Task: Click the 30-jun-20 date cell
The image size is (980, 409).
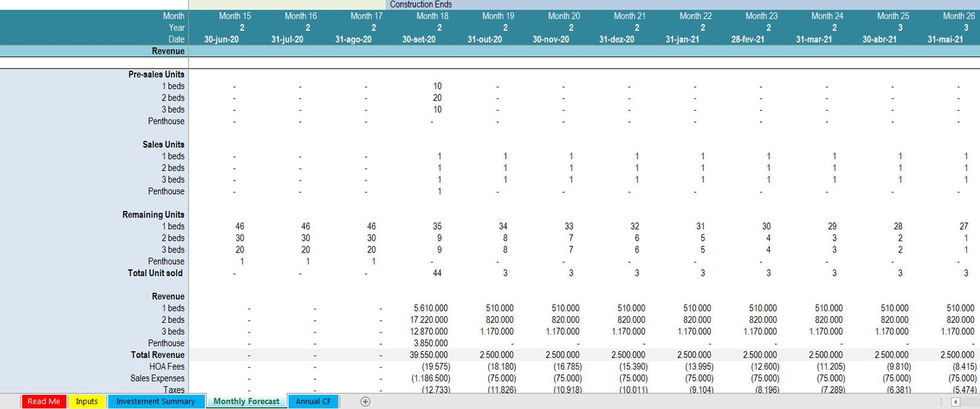Action: 221,39
